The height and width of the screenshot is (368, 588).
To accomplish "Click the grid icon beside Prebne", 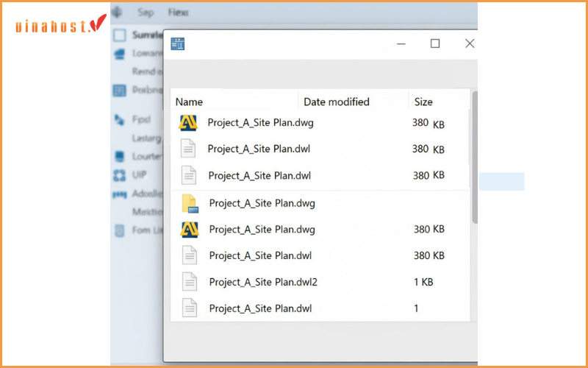I will pyautogui.click(x=119, y=91).
